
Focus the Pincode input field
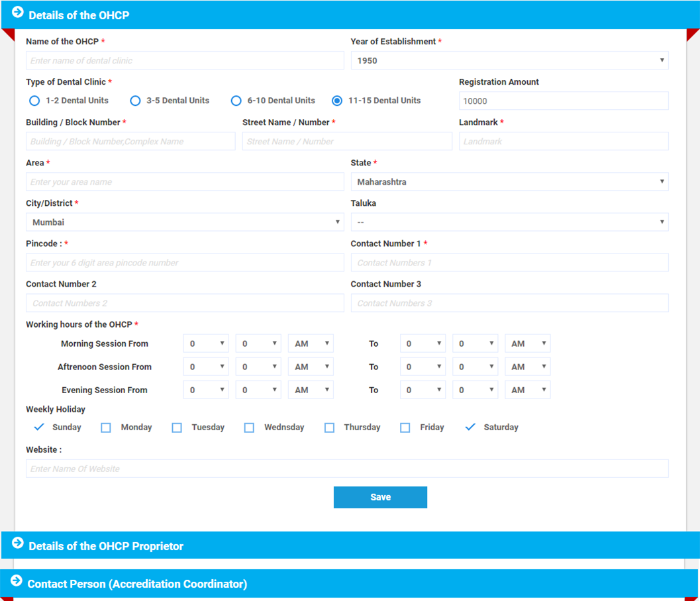coord(184,263)
